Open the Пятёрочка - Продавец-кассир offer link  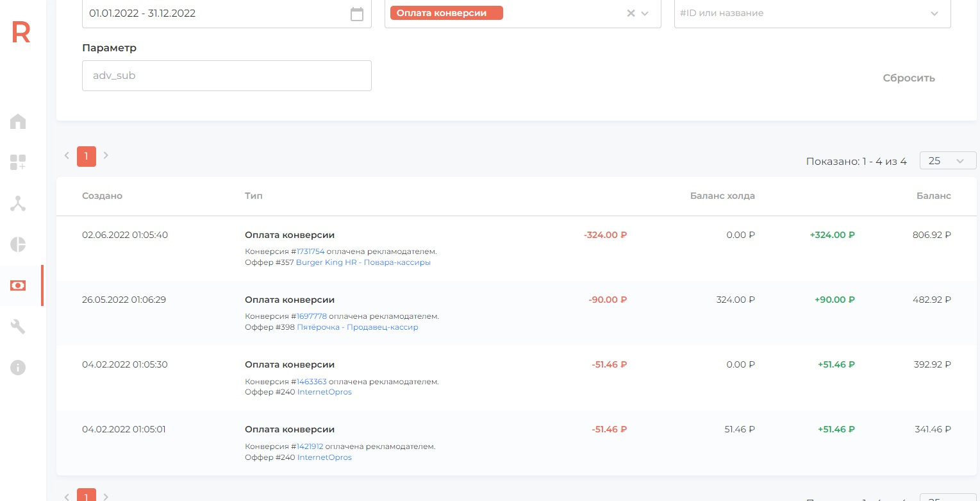tap(358, 327)
